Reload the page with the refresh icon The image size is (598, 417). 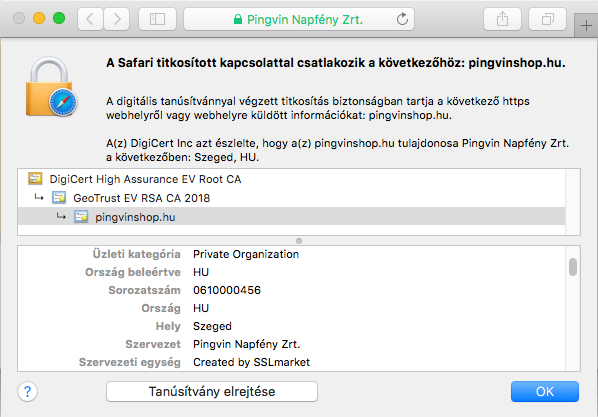[x=402, y=19]
